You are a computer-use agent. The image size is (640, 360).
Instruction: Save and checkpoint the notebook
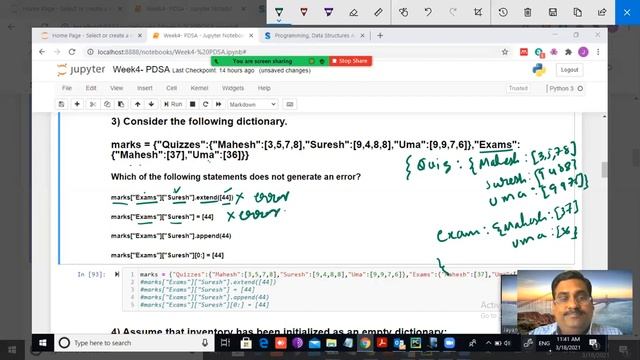pos(61,104)
